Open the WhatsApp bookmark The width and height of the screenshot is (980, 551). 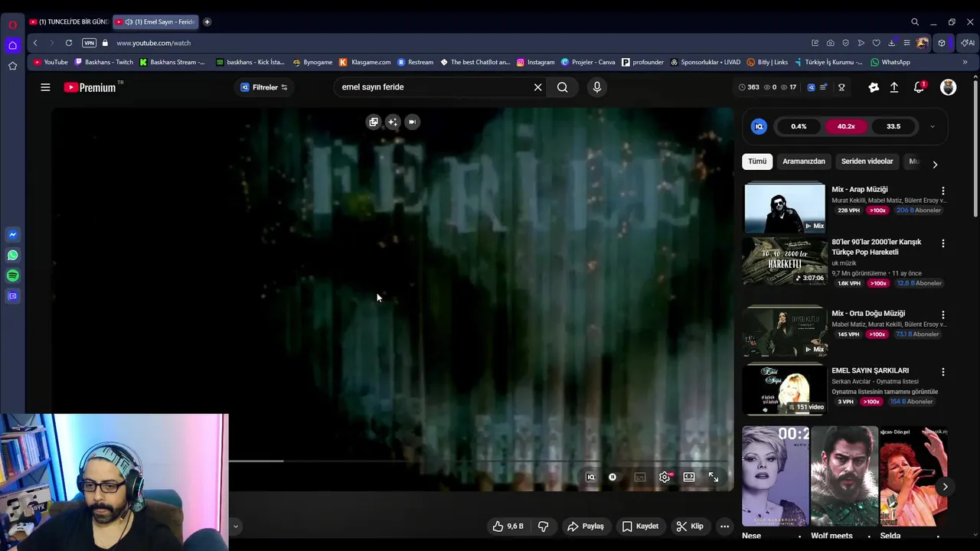(x=890, y=62)
